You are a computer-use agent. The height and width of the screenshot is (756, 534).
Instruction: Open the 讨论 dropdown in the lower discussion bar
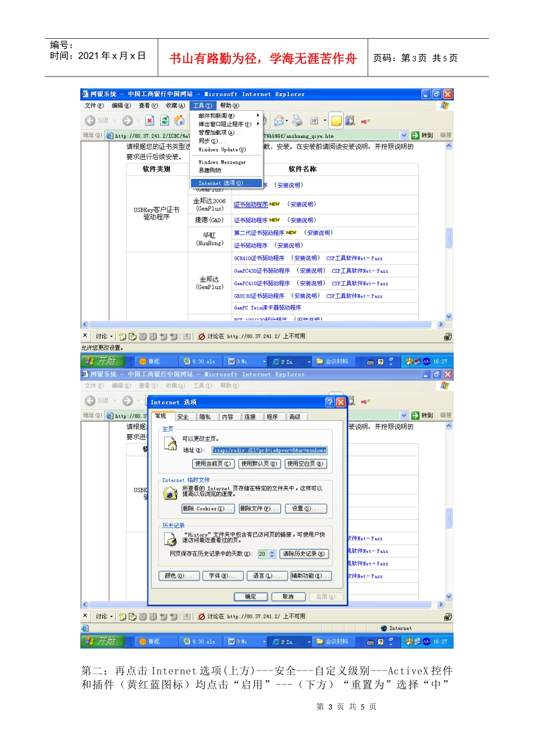point(105,616)
